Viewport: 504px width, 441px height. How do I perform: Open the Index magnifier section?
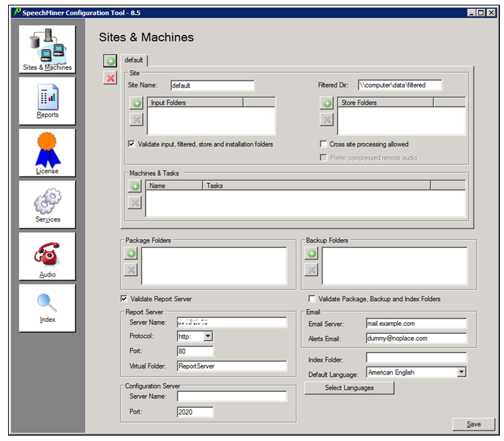coord(47,307)
